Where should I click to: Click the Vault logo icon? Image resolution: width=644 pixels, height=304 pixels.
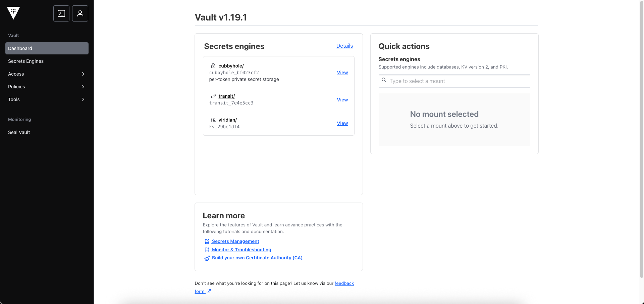coord(13,13)
